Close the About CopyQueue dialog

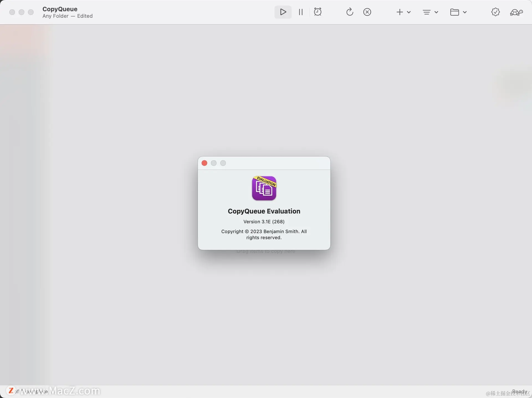point(204,163)
